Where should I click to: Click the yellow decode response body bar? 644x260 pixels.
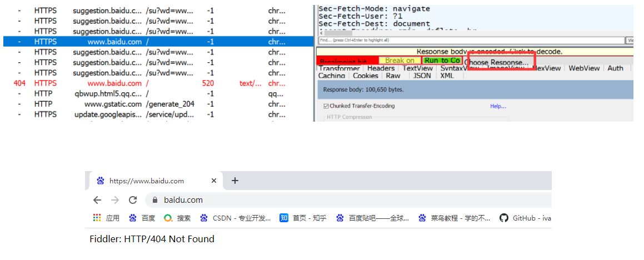tap(475, 52)
